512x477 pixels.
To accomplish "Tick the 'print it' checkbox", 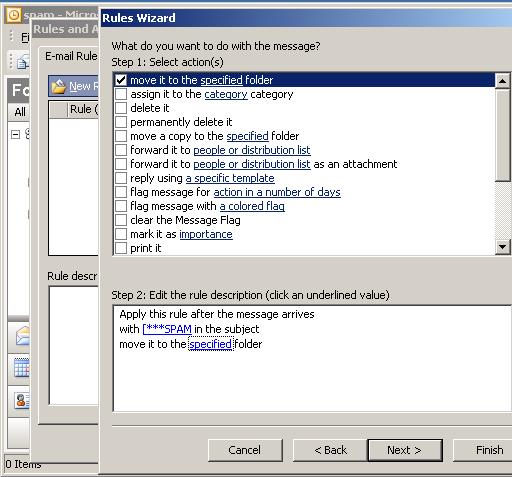I will (121, 248).
